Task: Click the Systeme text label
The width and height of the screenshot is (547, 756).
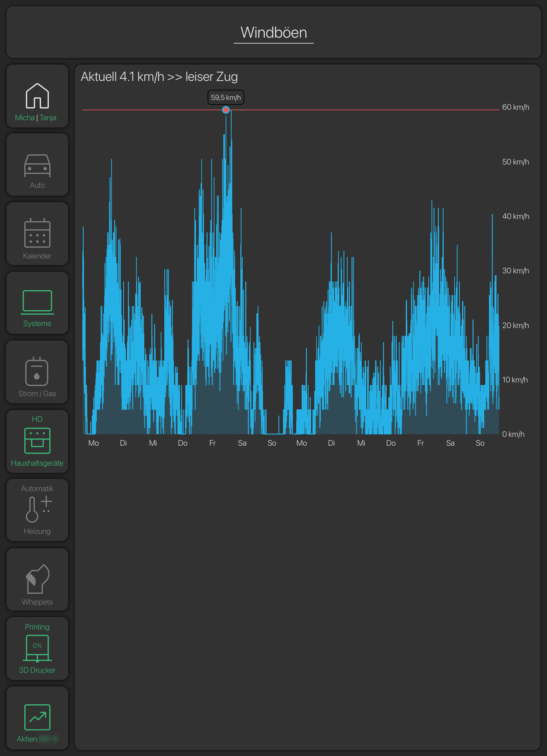Action: pos(37,323)
